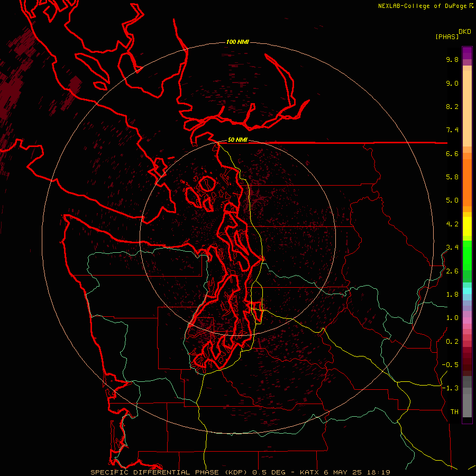The image size is (476, 476).
Task: Click the -0.5 scale value
Action: [x=450, y=365]
